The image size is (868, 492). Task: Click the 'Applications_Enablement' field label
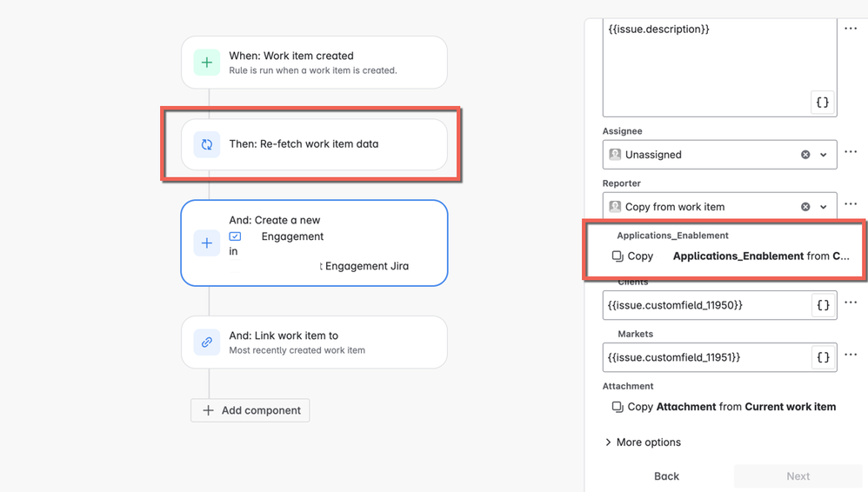point(672,236)
